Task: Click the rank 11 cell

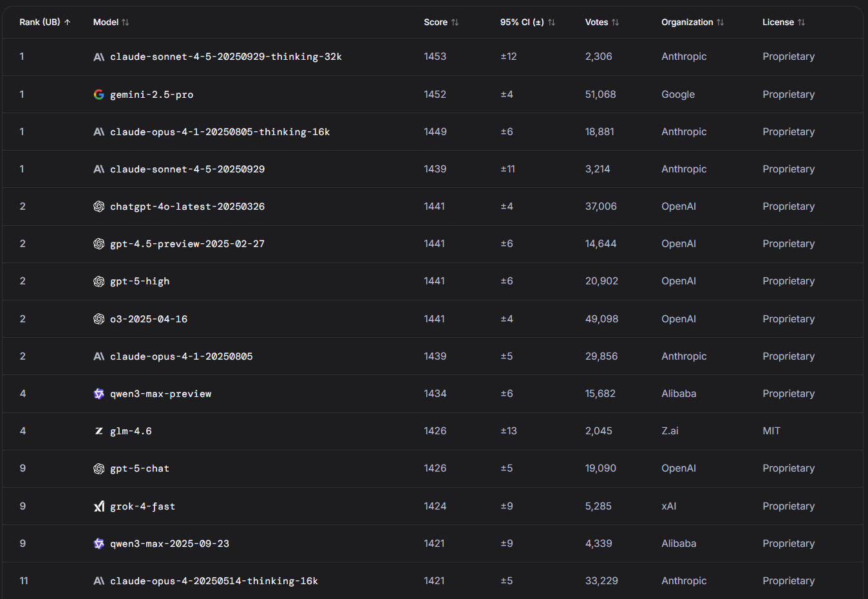Action: (x=24, y=581)
